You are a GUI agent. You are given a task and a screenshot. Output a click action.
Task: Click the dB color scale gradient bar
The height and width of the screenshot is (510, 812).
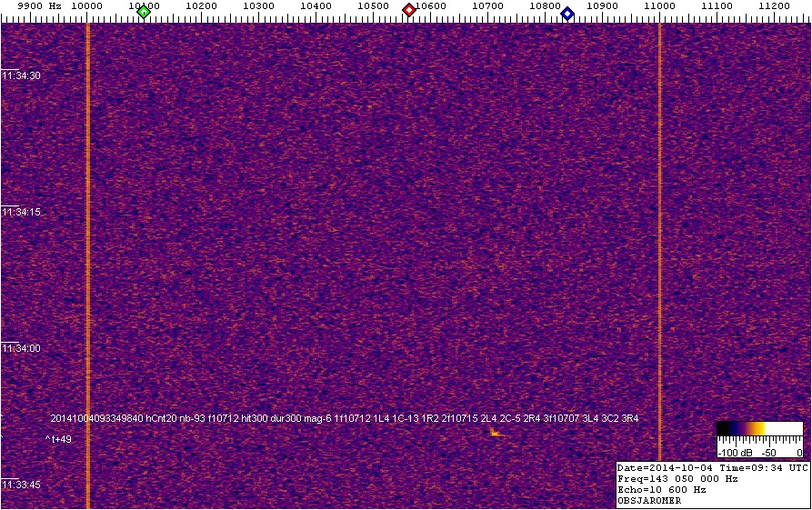pyautogui.click(x=757, y=428)
